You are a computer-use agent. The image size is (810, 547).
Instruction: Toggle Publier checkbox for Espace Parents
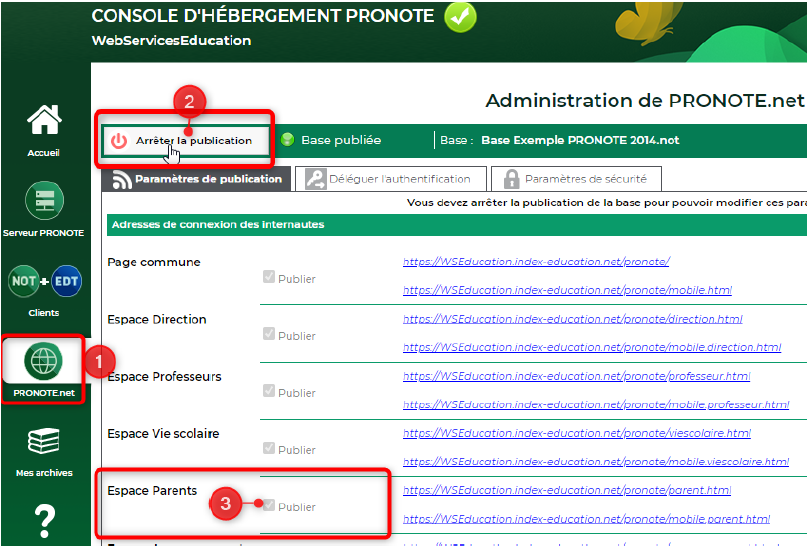[268, 505]
